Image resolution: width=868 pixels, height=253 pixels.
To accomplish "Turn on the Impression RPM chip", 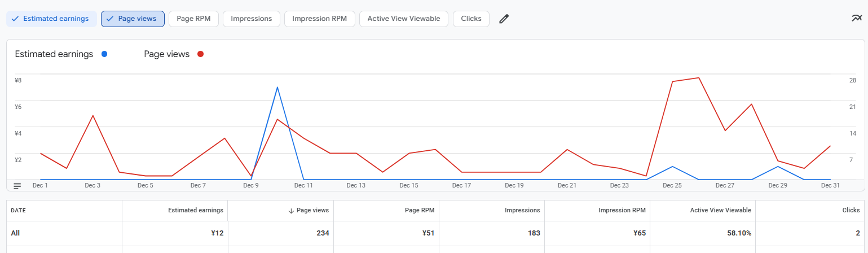I will point(319,19).
